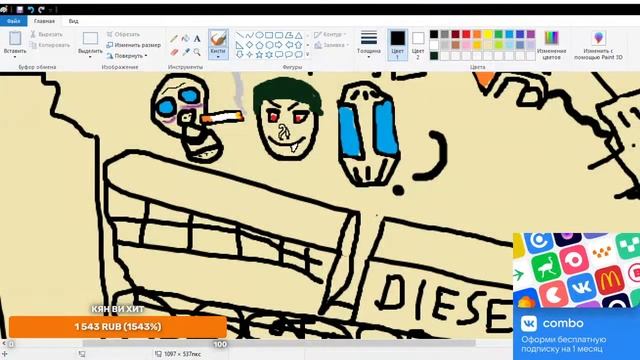The width and height of the screenshot is (640, 360).
Task: Pick the dark green custom color swatch
Action: [434, 55]
